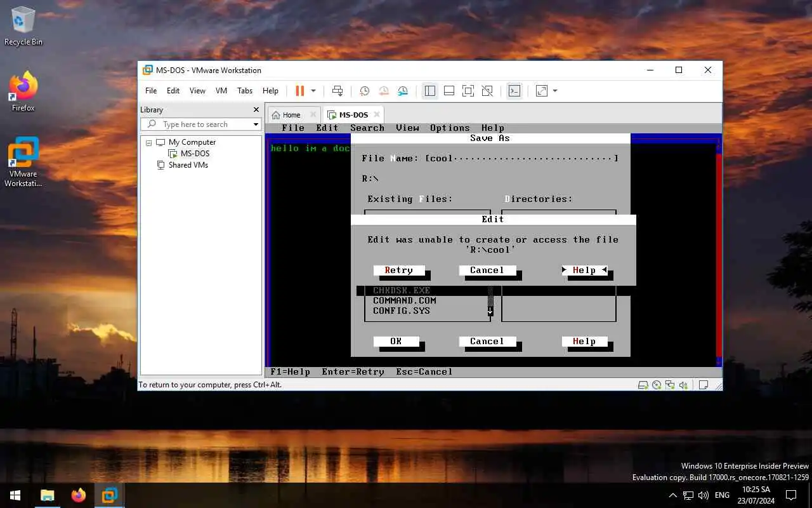Screen dimensions: 812x508
Task: Click the Send Ctrl+Alt+Del toolbar icon
Action: (337, 91)
